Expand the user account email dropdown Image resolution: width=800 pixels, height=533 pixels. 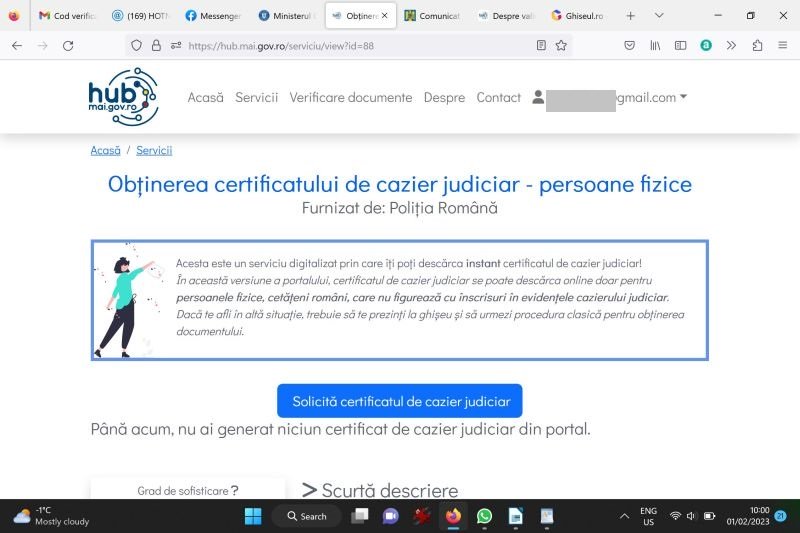click(683, 97)
